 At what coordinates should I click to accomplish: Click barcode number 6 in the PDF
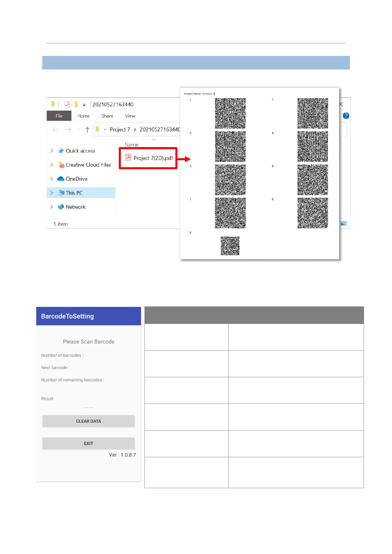(x=313, y=180)
